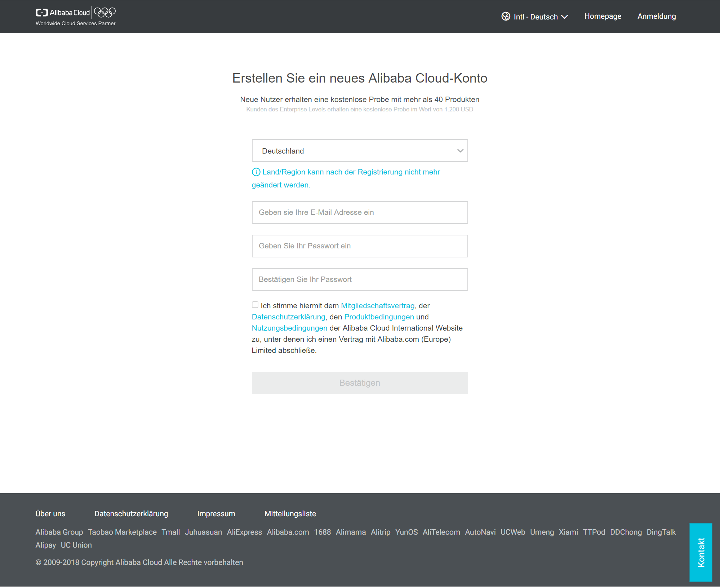Visit AliExpress footer link

tap(244, 532)
